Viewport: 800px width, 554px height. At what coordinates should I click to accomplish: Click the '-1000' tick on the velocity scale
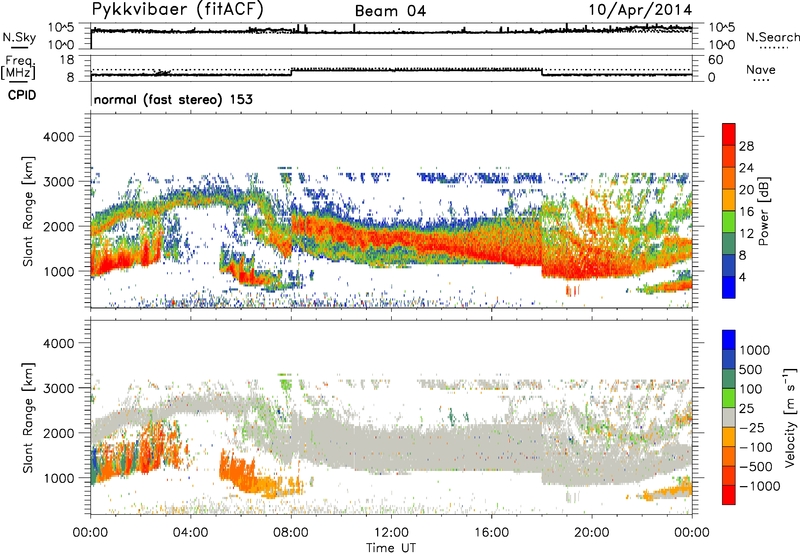pyautogui.click(x=760, y=486)
